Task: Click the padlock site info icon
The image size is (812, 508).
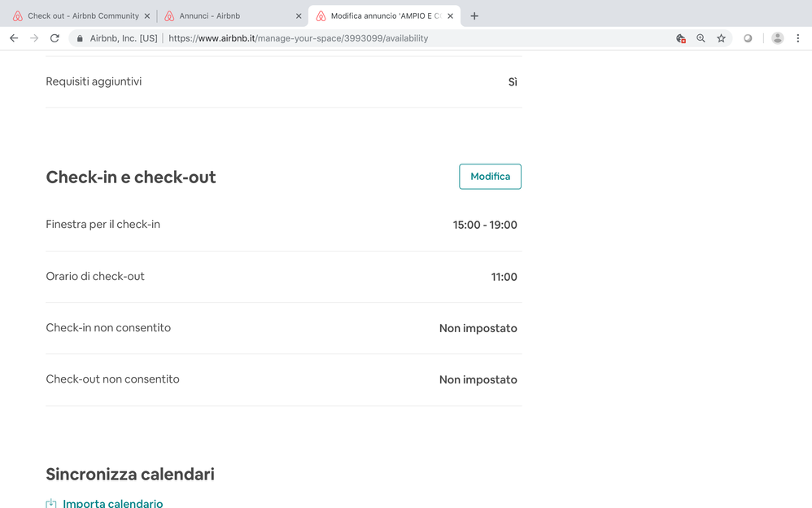Action: click(80, 38)
